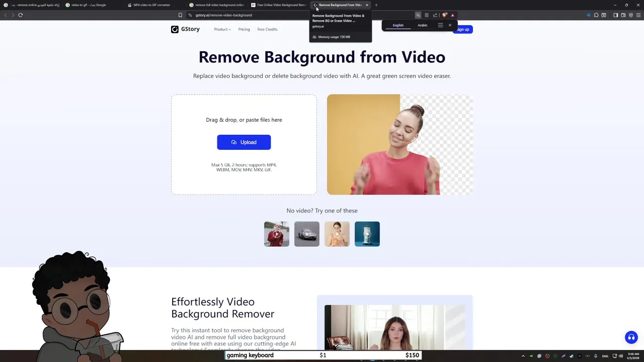
Task: Switch to the video to gif Google tab
Action: 94,5
